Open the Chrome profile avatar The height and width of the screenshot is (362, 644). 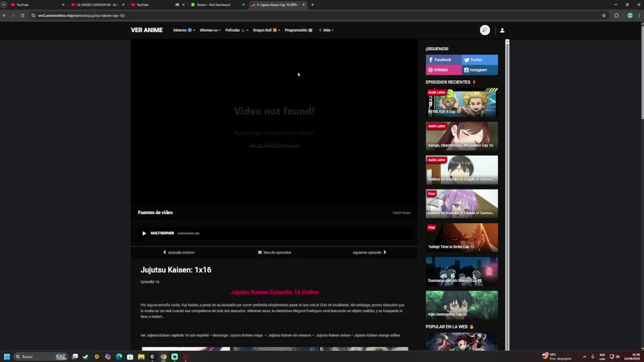coord(630,16)
